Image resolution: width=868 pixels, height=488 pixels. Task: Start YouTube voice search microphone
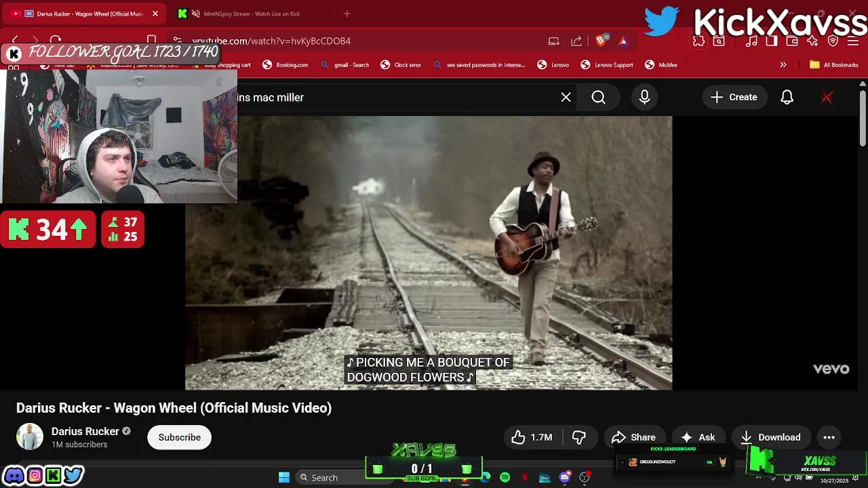[645, 98]
